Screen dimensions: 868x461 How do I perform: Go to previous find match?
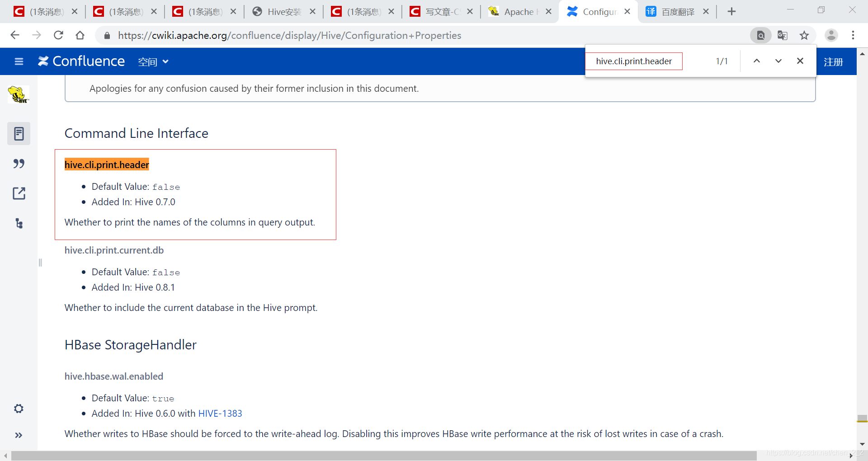tap(757, 61)
